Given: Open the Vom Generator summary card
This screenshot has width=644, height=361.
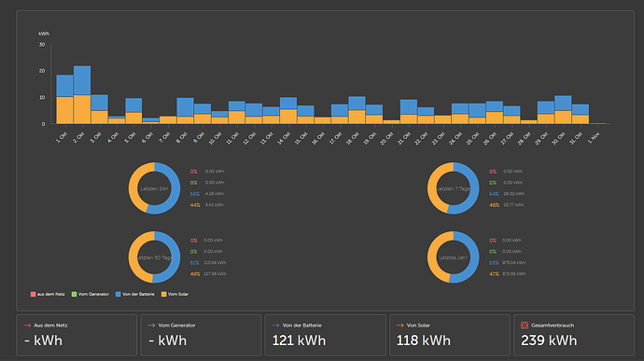Looking at the screenshot, I should pyautogui.click(x=201, y=335).
